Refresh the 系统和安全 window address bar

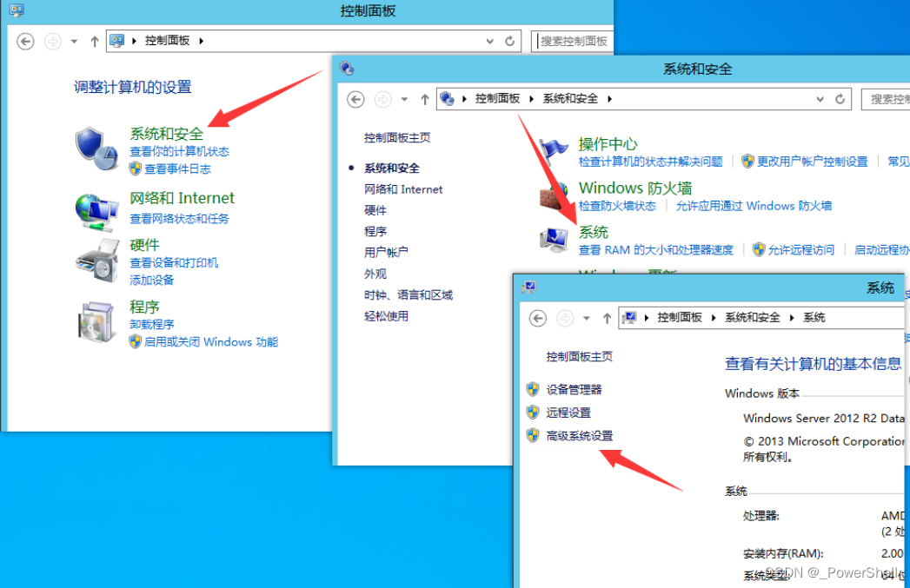click(x=840, y=99)
